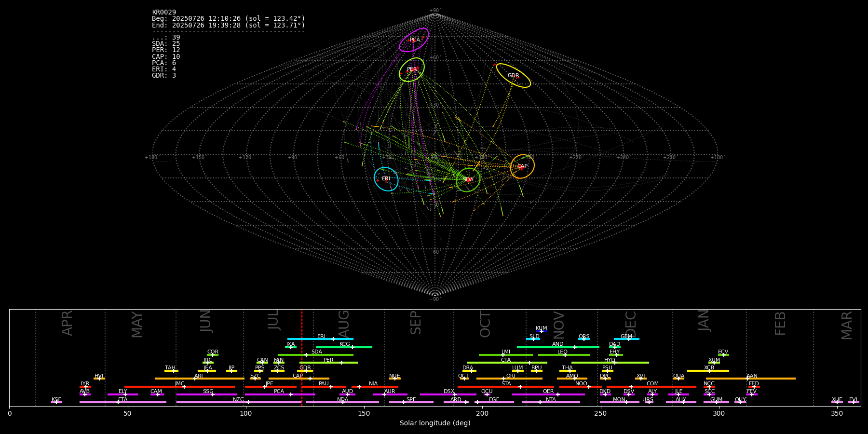Select the STA shower bar in timeline

click(x=506, y=386)
